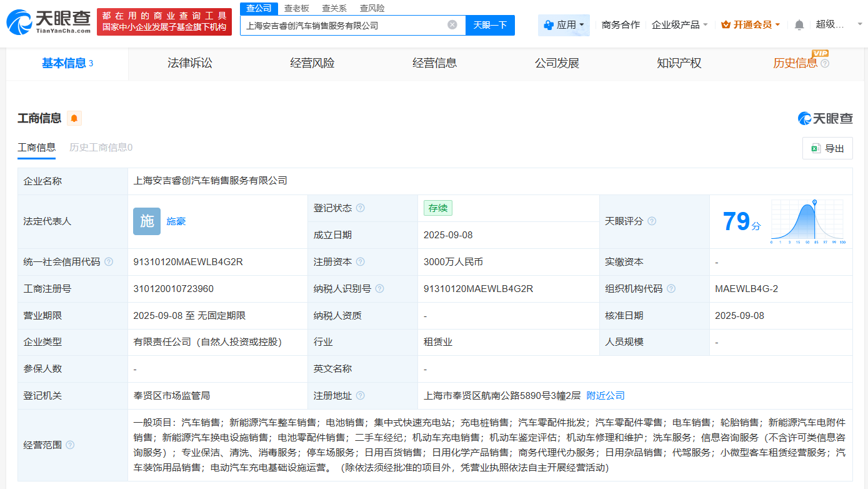Viewport: 868px width, 489px height.
Task: Click help icon next to 注册地址
Action: (x=361, y=396)
